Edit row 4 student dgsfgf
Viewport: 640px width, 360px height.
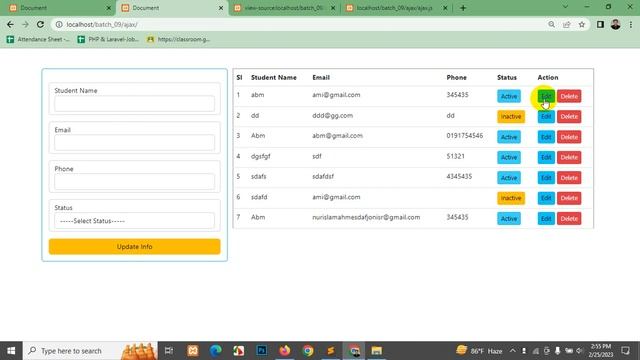tap(546, 157)
